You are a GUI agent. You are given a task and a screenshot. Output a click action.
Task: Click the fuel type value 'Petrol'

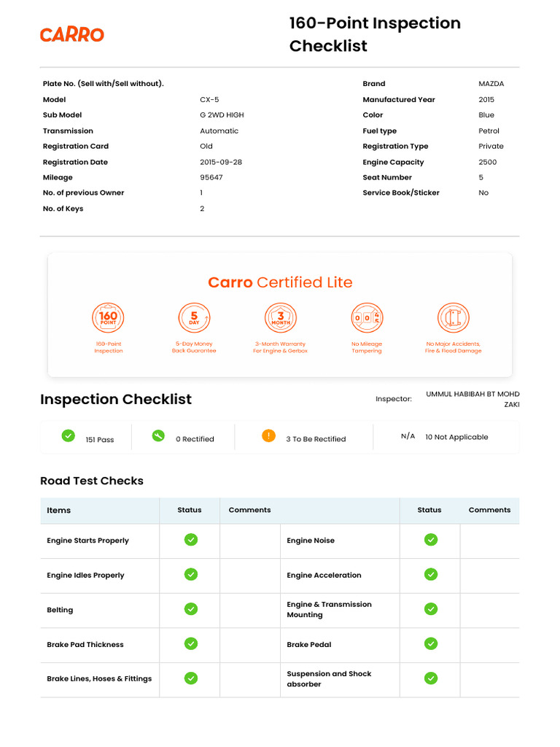click(489, 131)
